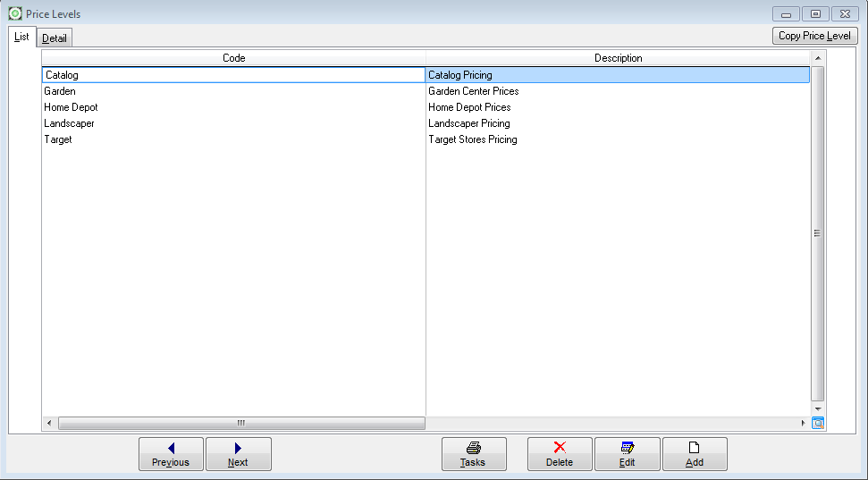Image resolution: width=868 pixels, height=480 pixels.
Task: Open Tasks with the printer icon
Action: point(473,454)
